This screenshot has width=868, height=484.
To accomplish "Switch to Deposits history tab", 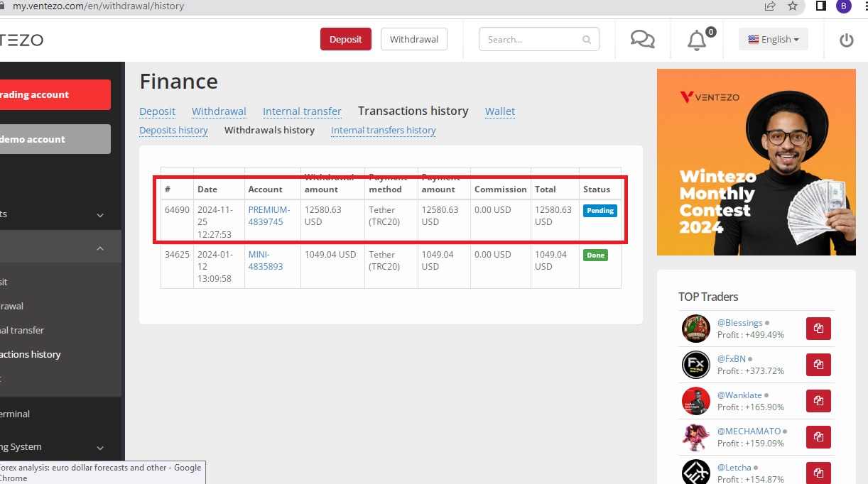I will click(173, 131).
